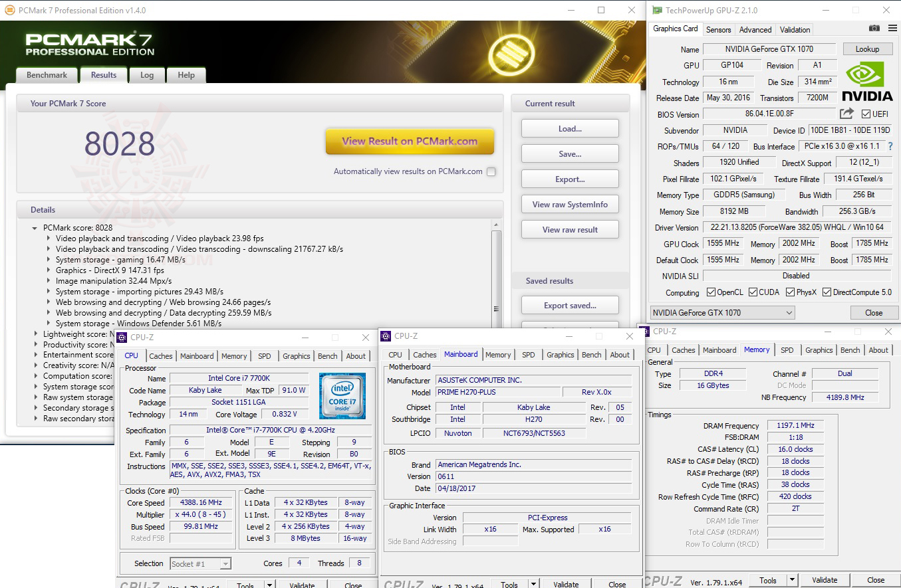This screenshot has height=588, width=901.
Task: Open the GPU-Z hamburger menu
Action: [x=891, y=29]
